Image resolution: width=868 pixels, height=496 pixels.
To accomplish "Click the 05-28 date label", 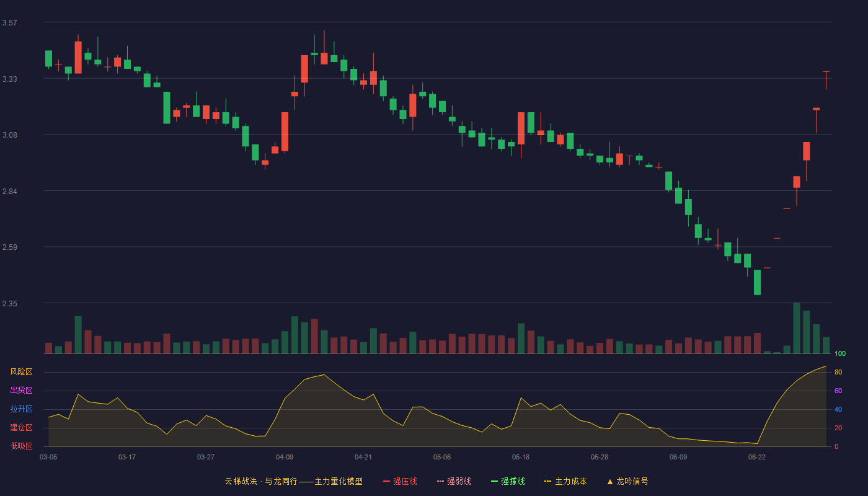I will pos(600,457).
